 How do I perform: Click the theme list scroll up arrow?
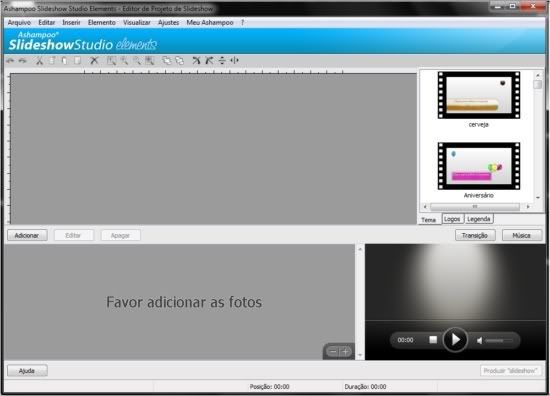[x=538, y=75]
